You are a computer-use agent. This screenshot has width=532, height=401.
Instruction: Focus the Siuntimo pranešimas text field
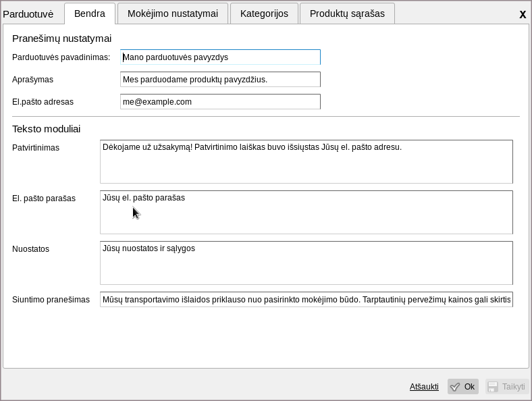[x=306, y=300]
